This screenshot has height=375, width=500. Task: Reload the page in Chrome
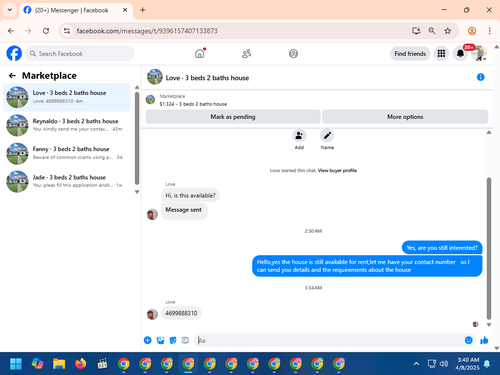click(x=46, y=31)
